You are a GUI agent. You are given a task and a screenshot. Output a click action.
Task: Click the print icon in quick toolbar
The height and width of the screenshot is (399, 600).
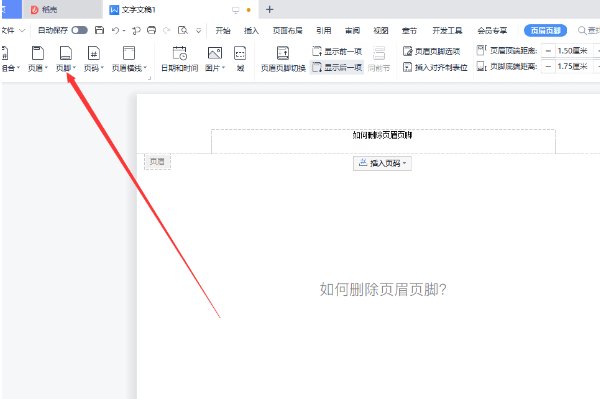[152, 30]
